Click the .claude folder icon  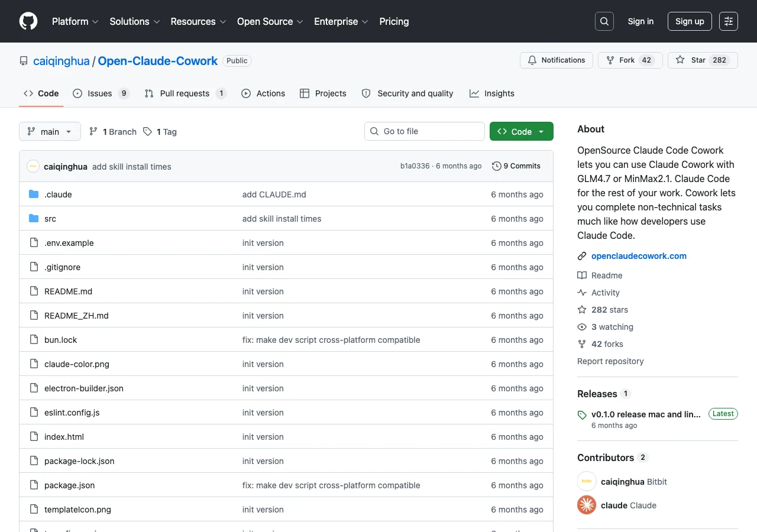point(34,194)
